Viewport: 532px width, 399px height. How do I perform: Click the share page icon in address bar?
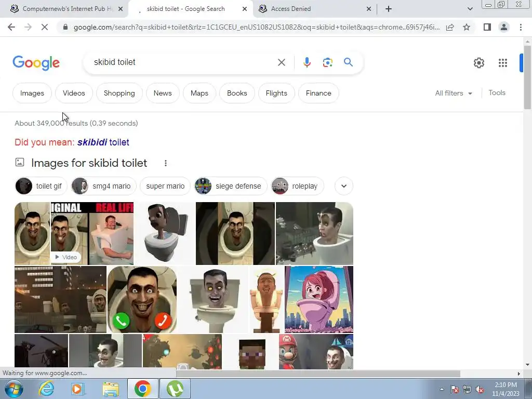[450, 27]
